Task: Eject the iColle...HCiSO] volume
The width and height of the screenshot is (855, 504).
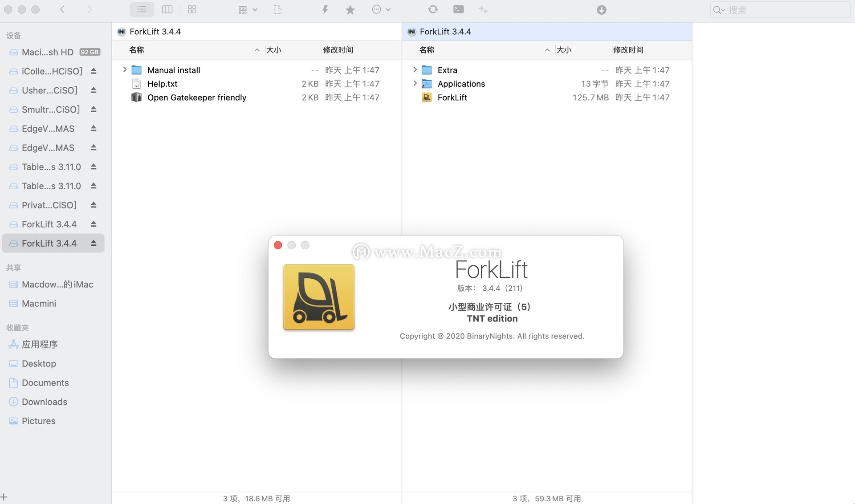Action: [x=94, y=71]
